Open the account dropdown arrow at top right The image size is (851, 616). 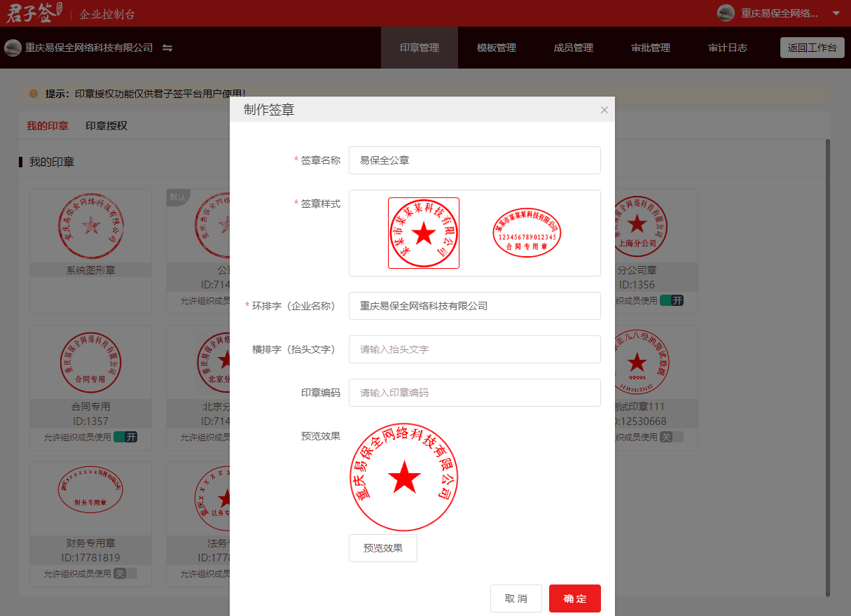(836, 13)
